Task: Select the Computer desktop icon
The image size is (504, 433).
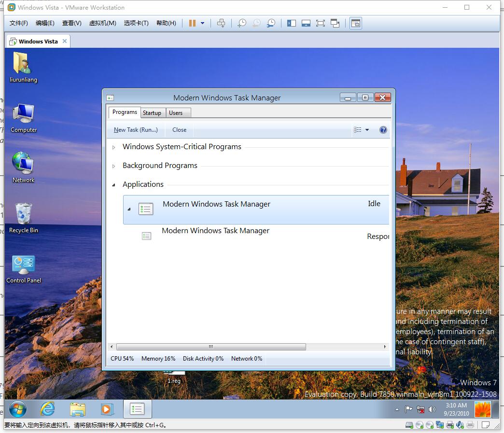Action: coord(24,118)
